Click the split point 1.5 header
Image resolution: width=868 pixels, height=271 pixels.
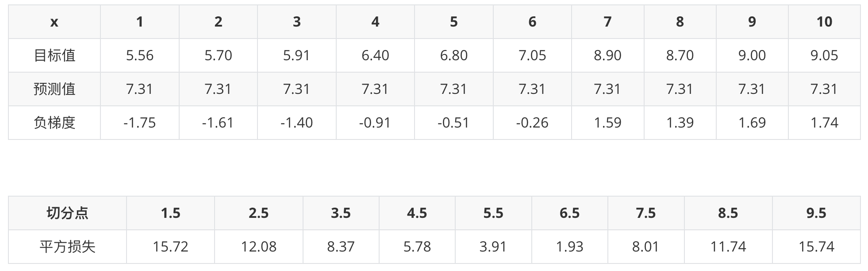pyautogui.click(x=171, y=213)
